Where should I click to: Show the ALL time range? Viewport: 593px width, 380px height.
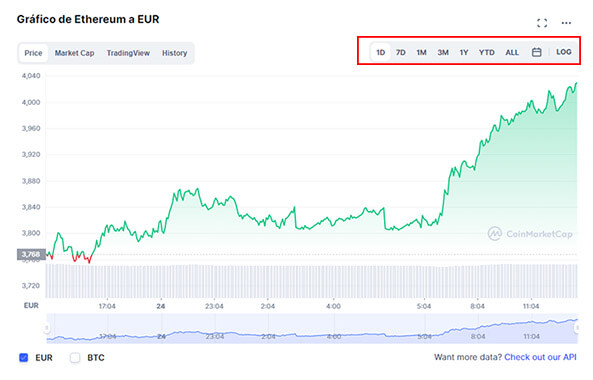point(512,52)
